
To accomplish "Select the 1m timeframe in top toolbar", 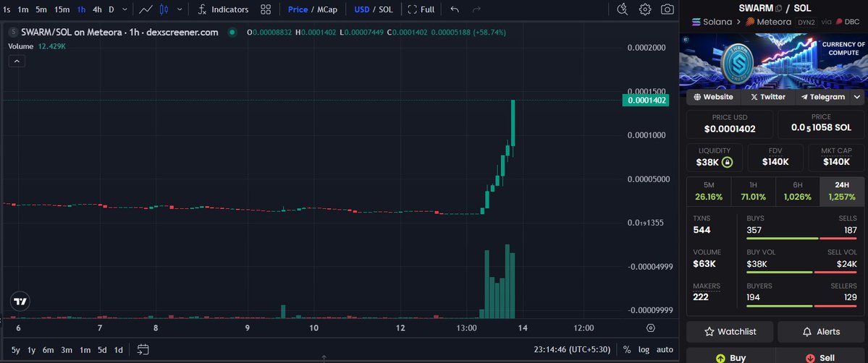I will (23, 9).
